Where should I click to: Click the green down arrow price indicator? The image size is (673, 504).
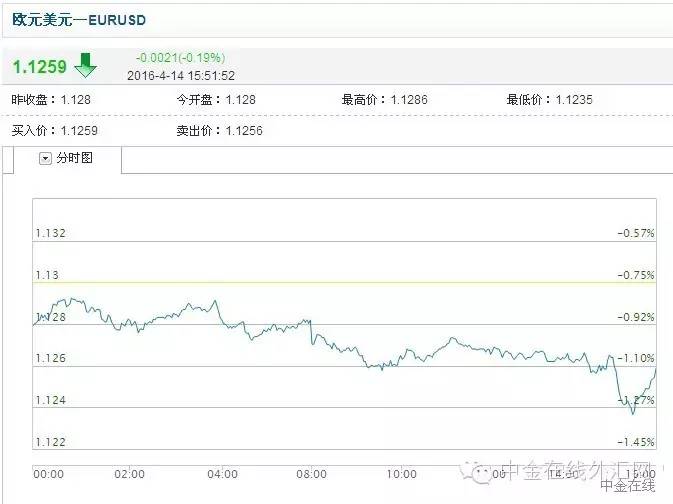86,66
